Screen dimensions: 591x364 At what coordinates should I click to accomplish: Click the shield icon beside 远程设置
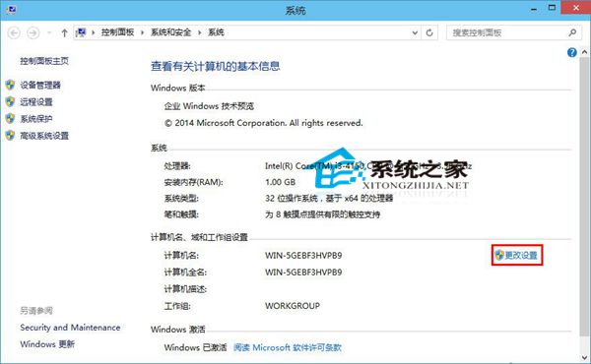point(10,101)
